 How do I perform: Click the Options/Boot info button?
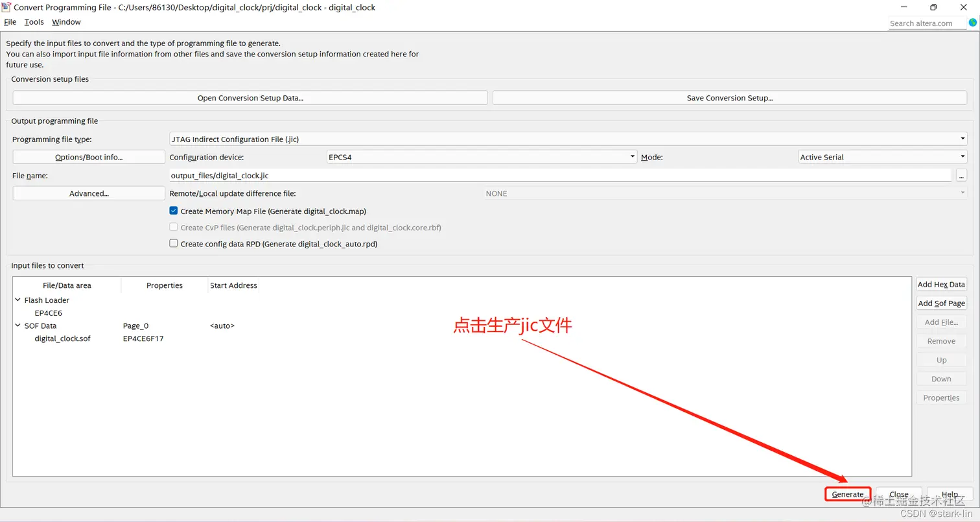pos(89,157)
